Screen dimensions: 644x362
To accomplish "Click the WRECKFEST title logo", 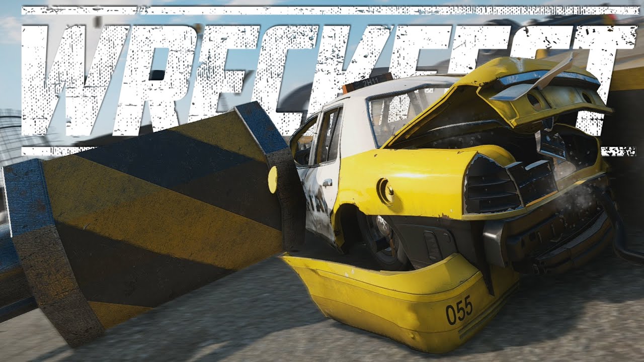I will pos(330,80).
